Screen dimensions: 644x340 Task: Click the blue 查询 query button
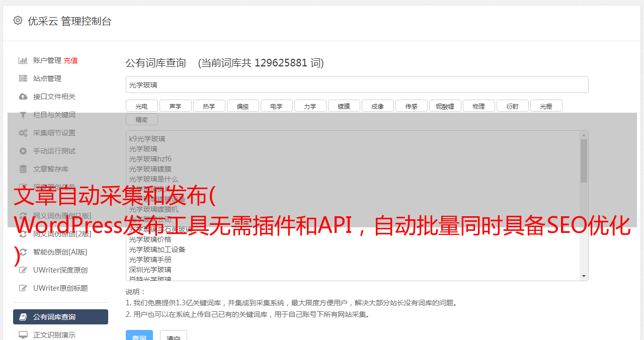[139, 336]
